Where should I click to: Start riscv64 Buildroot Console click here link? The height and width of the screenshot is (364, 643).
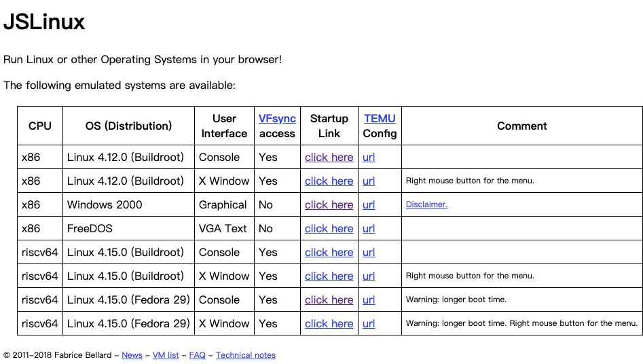[329, 253]
